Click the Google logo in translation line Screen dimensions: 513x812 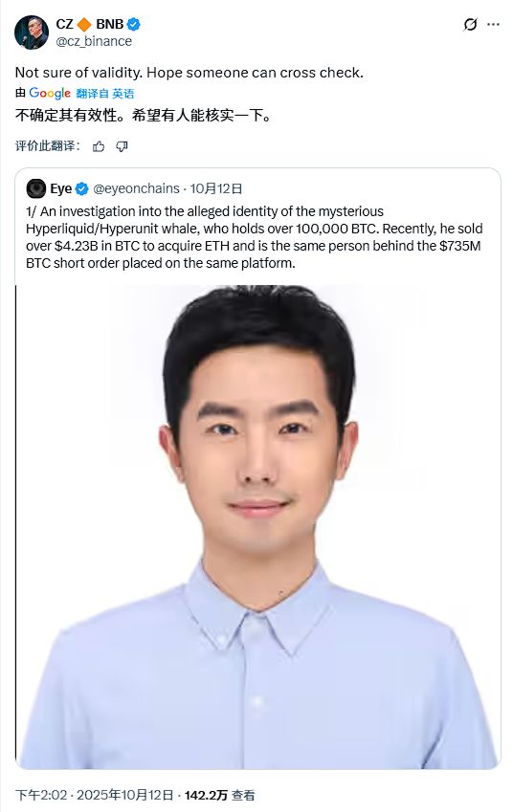pos(50,93)
